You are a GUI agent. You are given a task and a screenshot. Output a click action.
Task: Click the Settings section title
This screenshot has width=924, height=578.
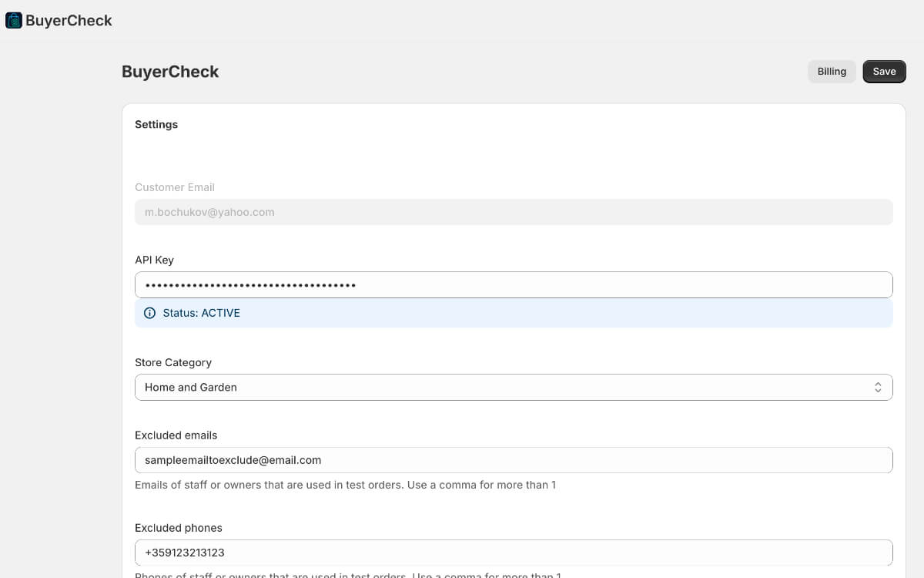156,124
